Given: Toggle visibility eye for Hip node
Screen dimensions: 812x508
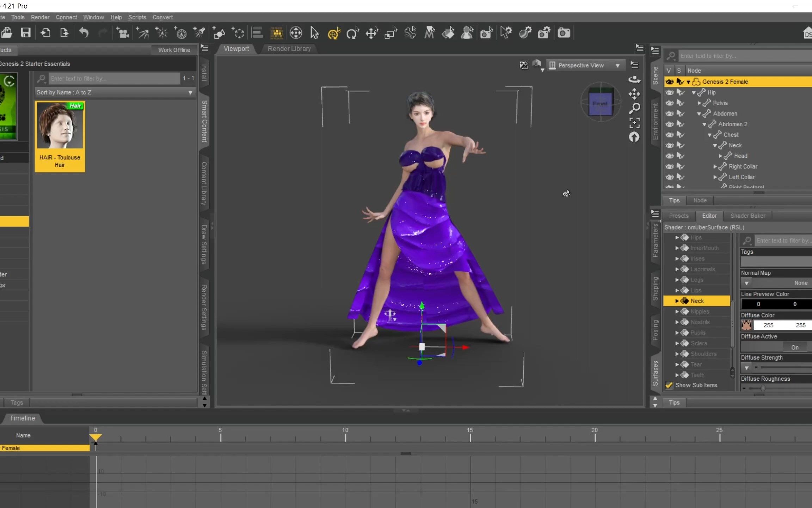Looking at the screenshot, I should tap(669, 92).
